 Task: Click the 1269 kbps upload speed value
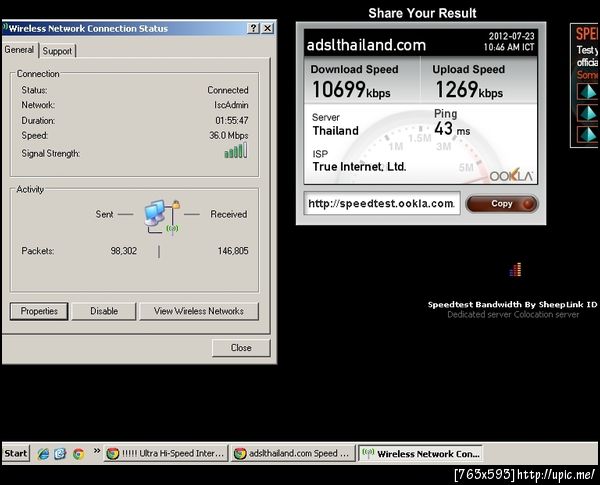click(x=469, y=90)
